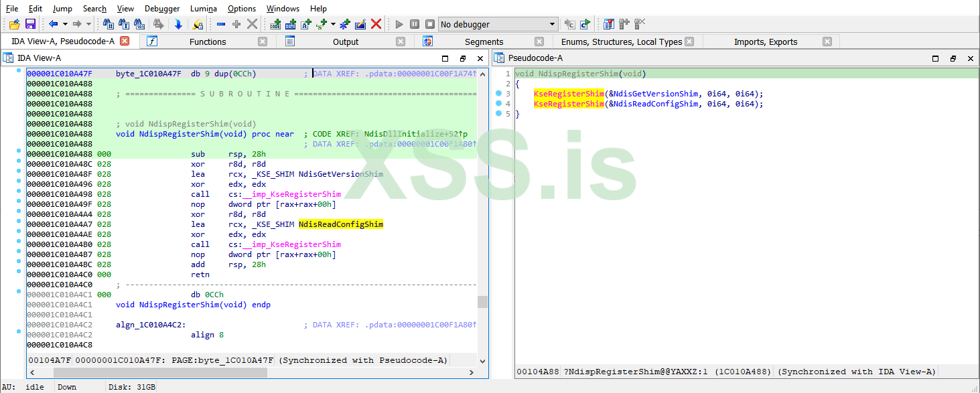Click the binoculars byte sequence search icon

pos(139,24)
